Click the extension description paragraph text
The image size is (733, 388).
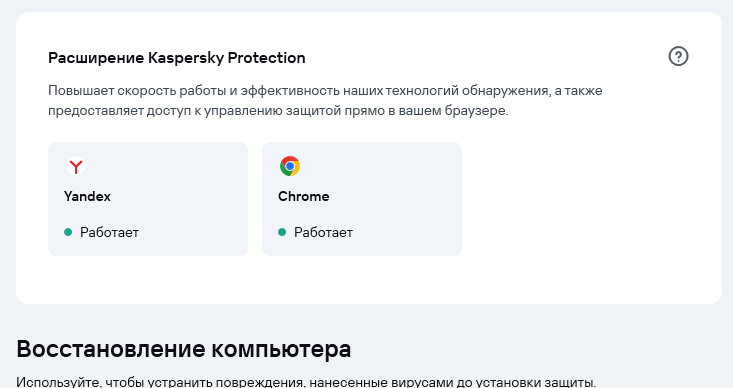[x=325, y=101]
